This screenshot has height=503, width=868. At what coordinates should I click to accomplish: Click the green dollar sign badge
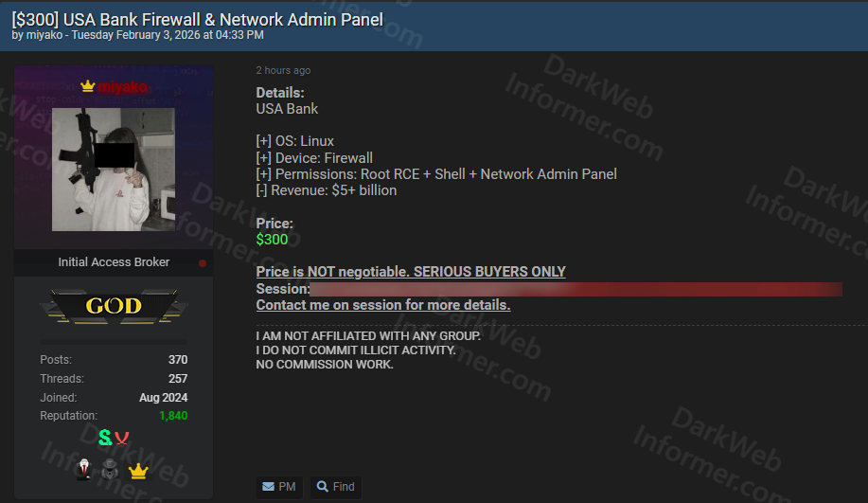(x=105, y=438)
